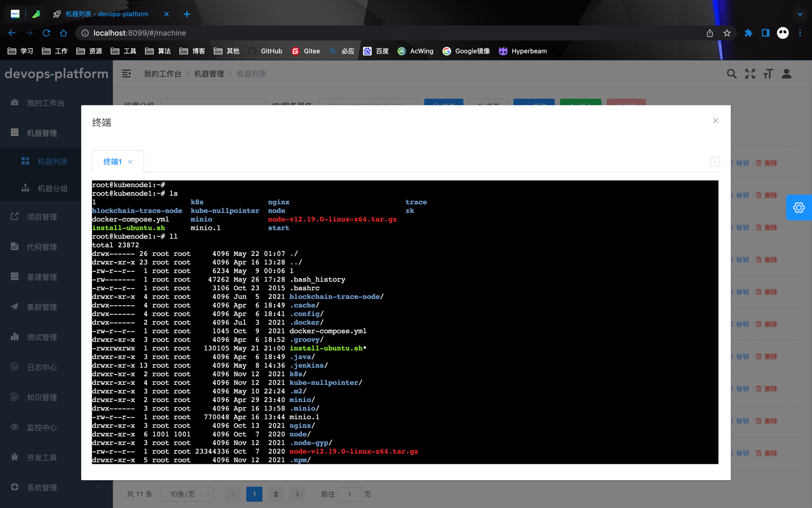This screenshot has height=508, width=812.
Task: Reload page with browser refresh icon
Action: pos(46,33)
